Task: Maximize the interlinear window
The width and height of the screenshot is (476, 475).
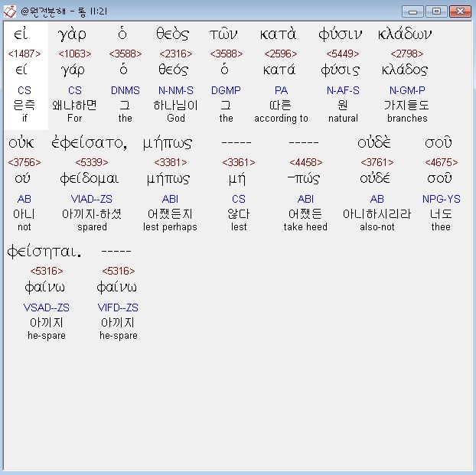Action: (436, 11)
